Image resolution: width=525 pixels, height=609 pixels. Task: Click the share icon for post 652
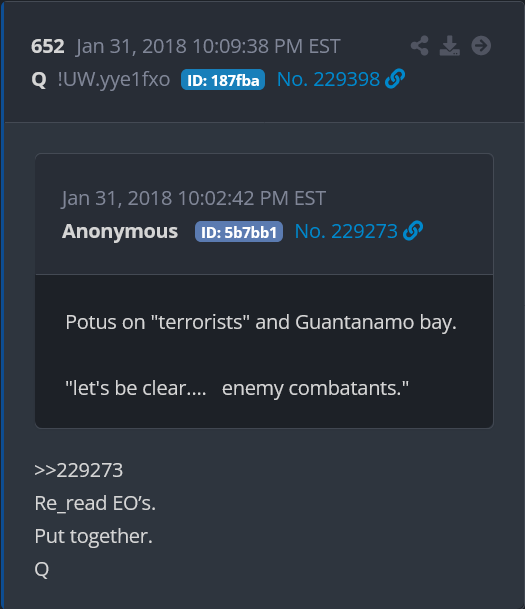tap(419, 46)
